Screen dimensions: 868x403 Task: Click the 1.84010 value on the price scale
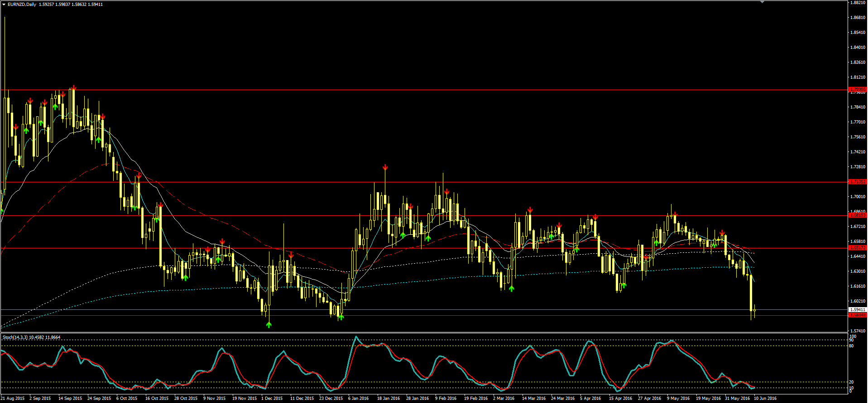click(x=858, y=47)
